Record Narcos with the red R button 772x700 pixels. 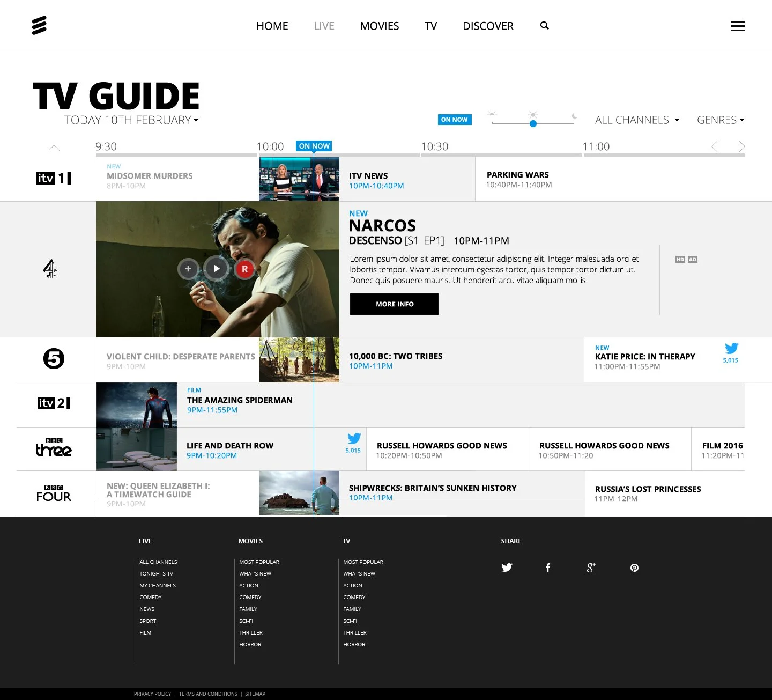[x=244, y=269]
